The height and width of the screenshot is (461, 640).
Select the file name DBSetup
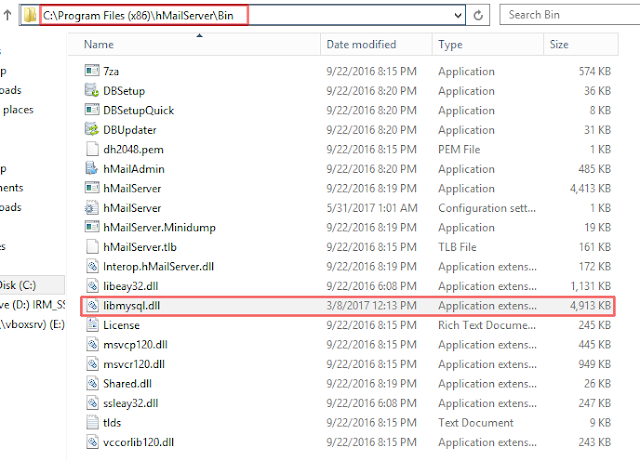(124, 91)
